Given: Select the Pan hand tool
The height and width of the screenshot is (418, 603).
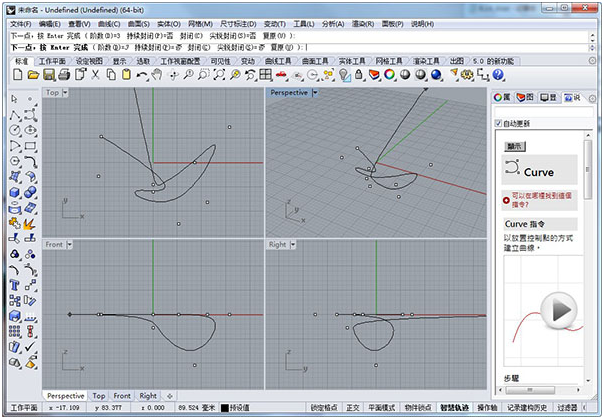Looking at the screenshot, I should pyautogui.click(x=157, y=75).
